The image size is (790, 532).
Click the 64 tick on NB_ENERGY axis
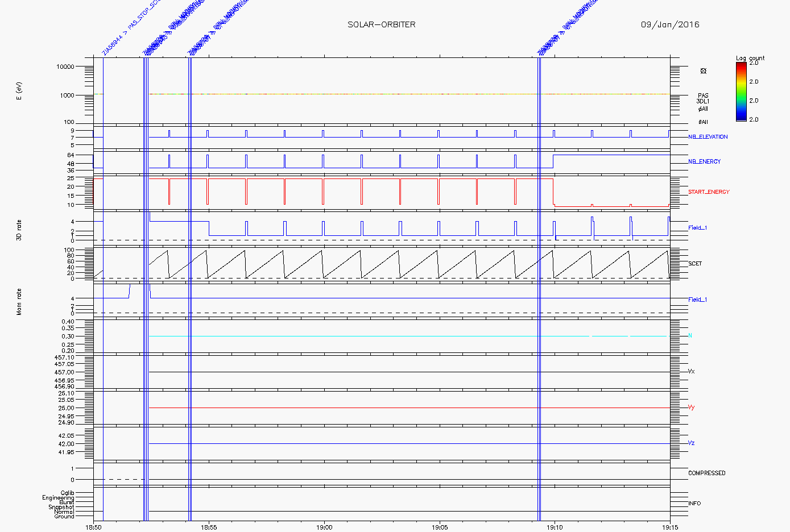[71, 155]
